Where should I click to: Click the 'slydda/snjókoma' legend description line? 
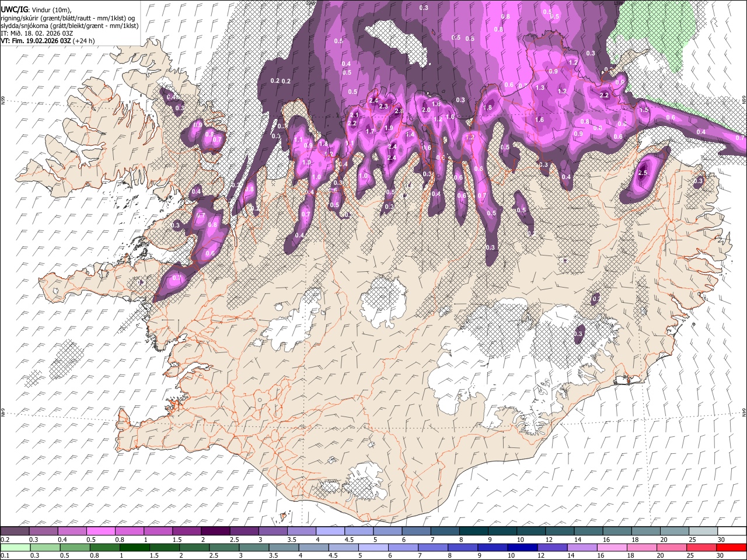pos(69,26)
